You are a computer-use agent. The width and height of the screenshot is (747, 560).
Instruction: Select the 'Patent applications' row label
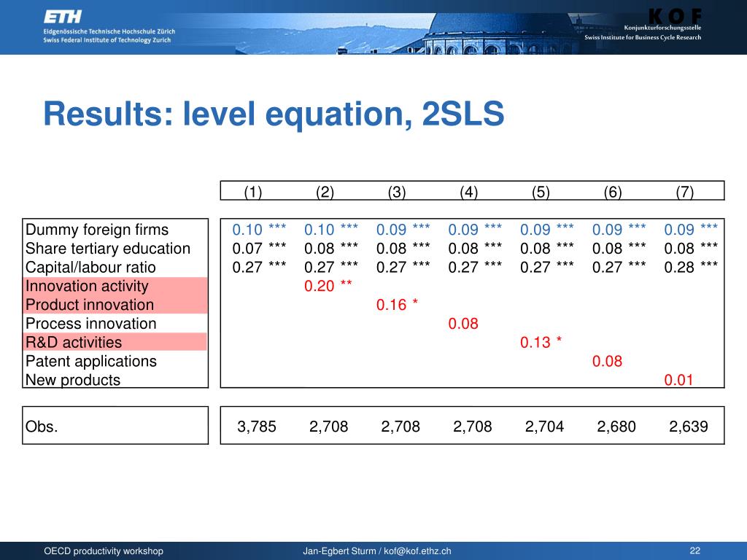coord(91,361)
